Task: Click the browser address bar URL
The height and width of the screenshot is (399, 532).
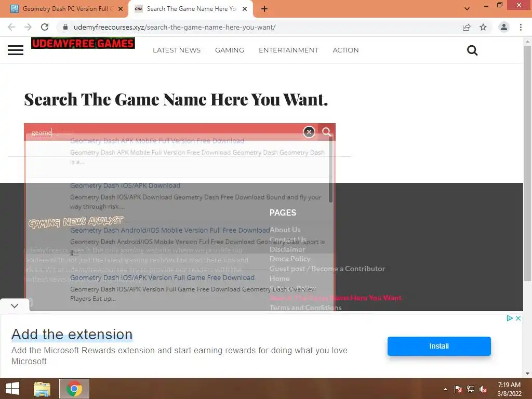Action: 175,27
